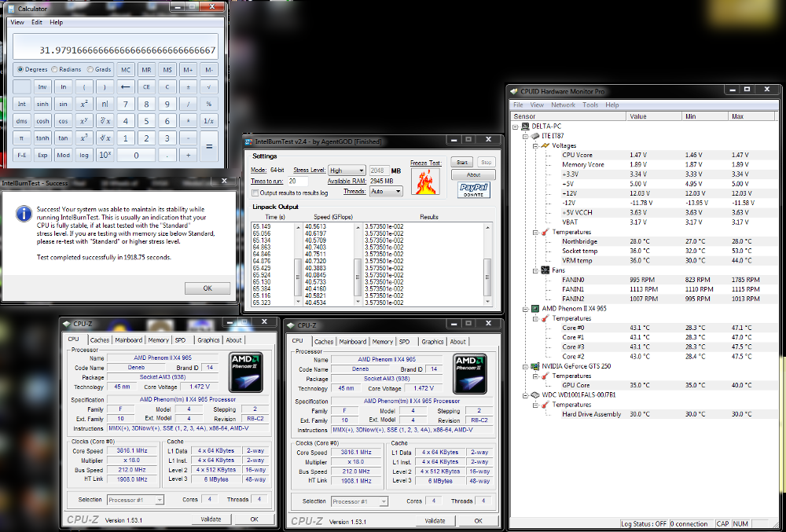Click the CPU-Z HT Link value 1908.0 MHz
Screen dimensions: 786x532
point(132,479)
